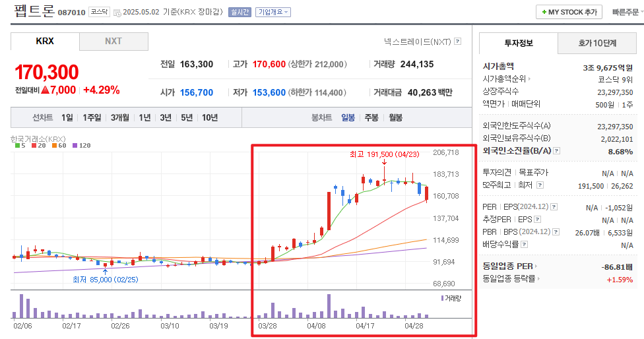The height and width of the screenshot is (339, 644).
Task: Click the 전일 value 163,300
Action: pos(197,65)
